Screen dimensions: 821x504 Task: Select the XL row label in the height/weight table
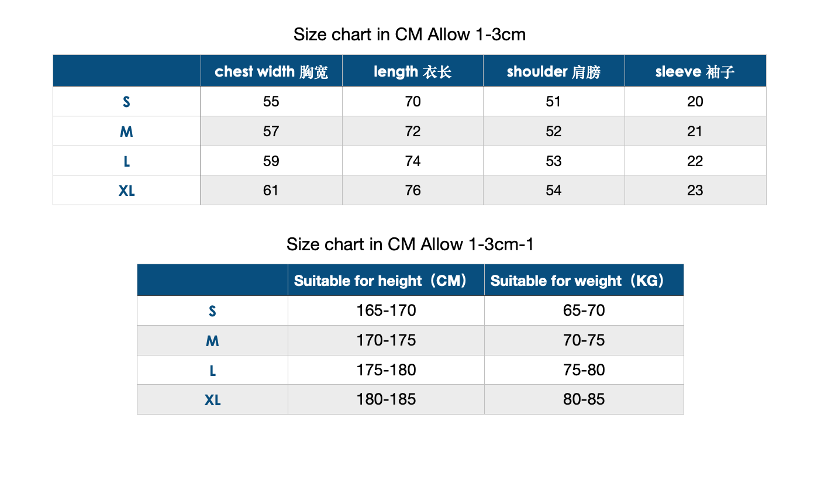coord(212,400)
